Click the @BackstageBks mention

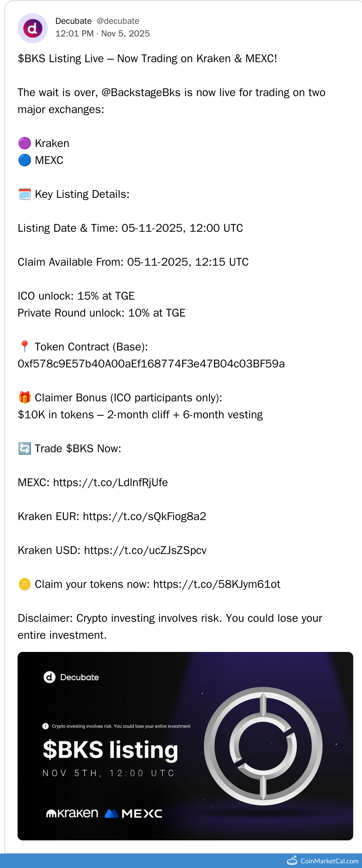pyautogui.click(x=141, y=92)
